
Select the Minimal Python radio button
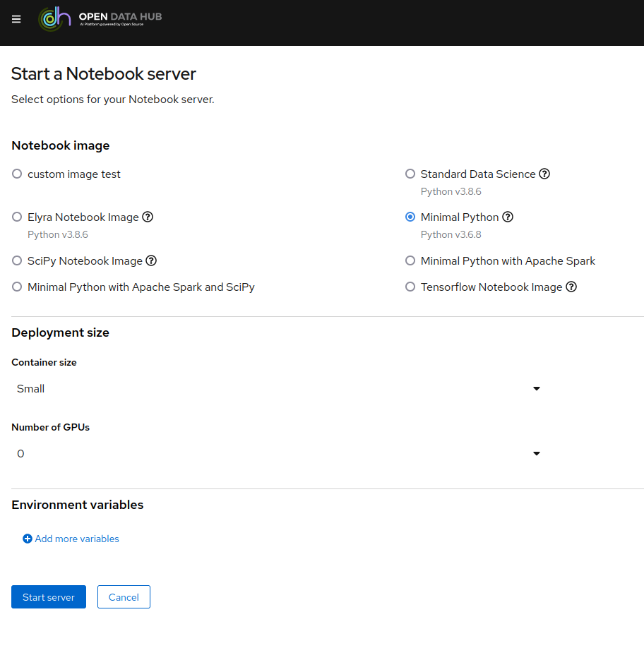[x=410, y=217]
